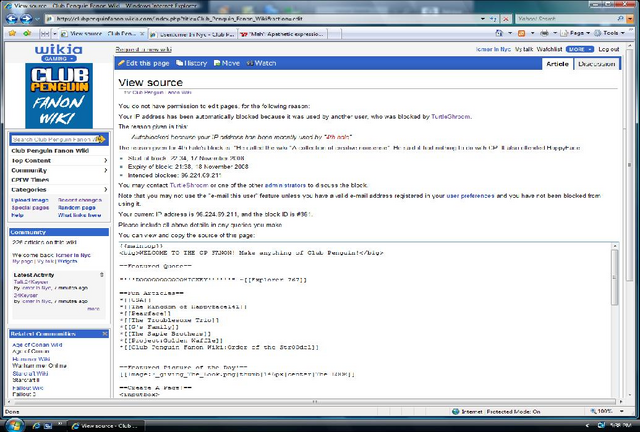Refresh the page using the address bar refresh icon
Viewport: 640px width, 432px height.
493,19
